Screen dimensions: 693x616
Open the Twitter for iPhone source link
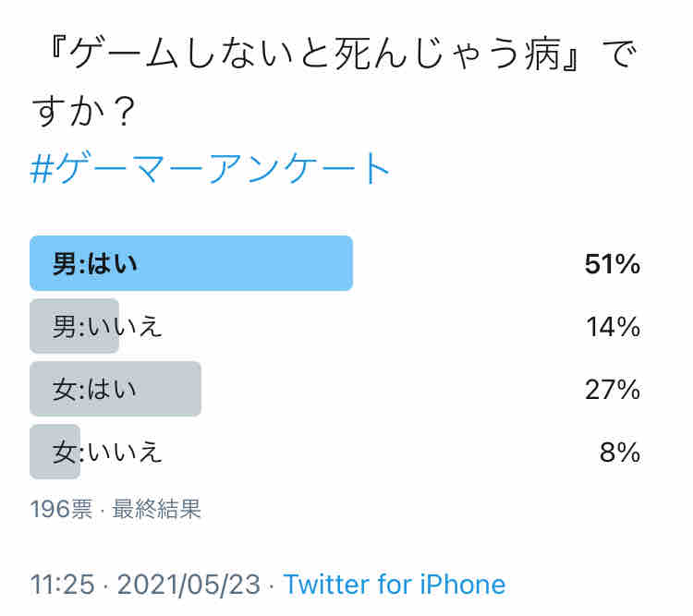395,585
